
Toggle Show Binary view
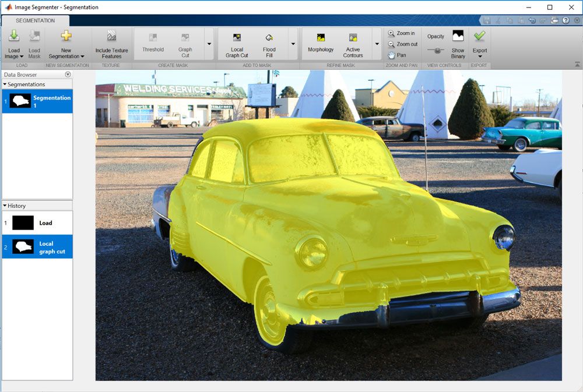click(x=458, y=44)
